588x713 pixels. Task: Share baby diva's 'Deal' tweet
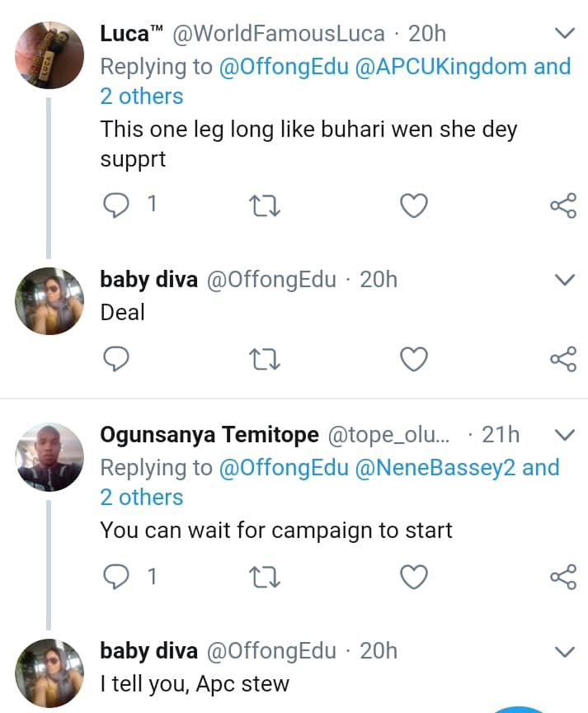pyautogui.click(x=562, y=359)
